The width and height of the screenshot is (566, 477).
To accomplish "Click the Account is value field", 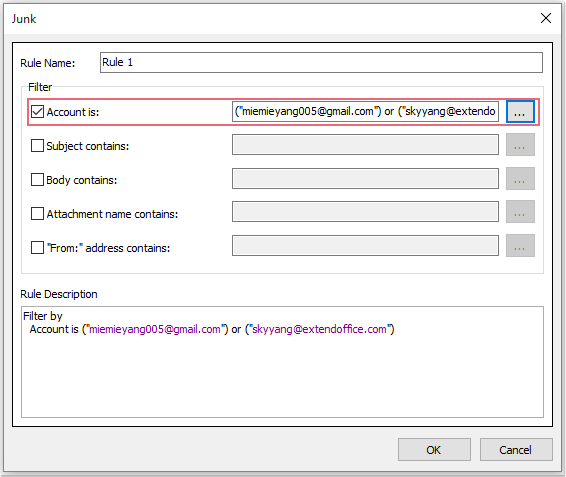I will 365,112.
